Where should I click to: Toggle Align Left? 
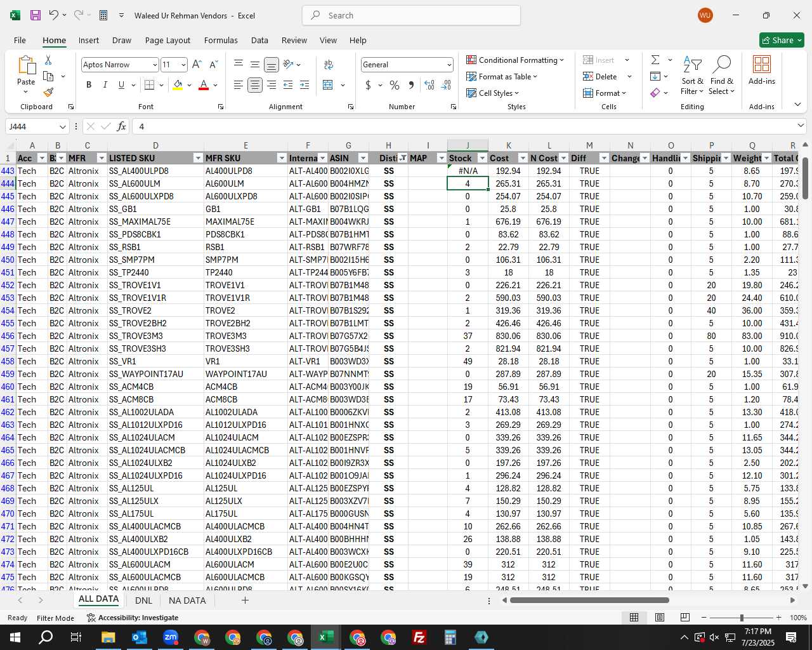(x=239, y=85)
